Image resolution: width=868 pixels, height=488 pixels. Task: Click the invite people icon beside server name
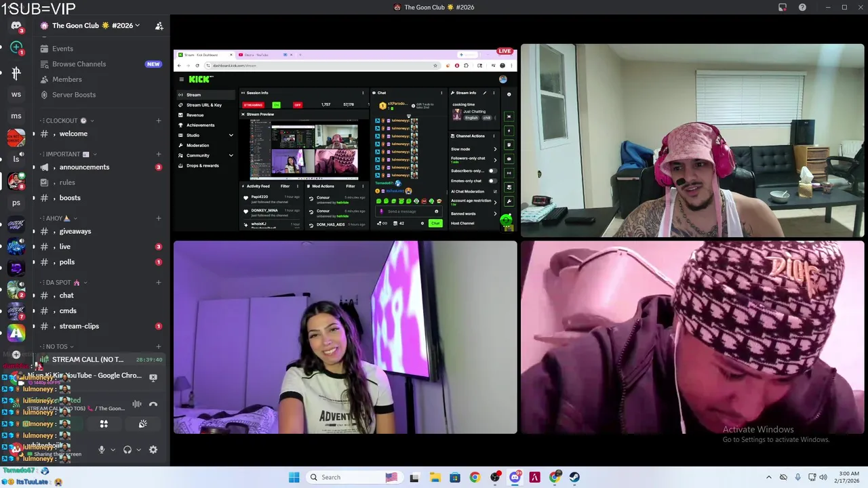pyautogui.click(x=159, y=26)
